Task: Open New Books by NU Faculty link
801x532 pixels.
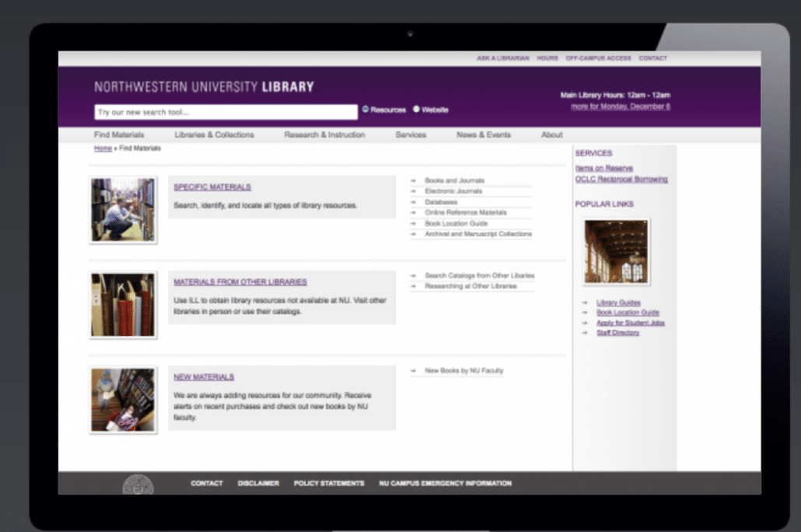Action: (x=463, y=370)
